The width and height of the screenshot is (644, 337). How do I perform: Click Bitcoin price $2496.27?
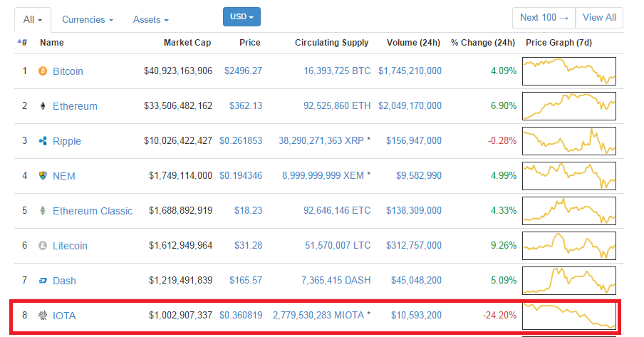click(243, 71)
